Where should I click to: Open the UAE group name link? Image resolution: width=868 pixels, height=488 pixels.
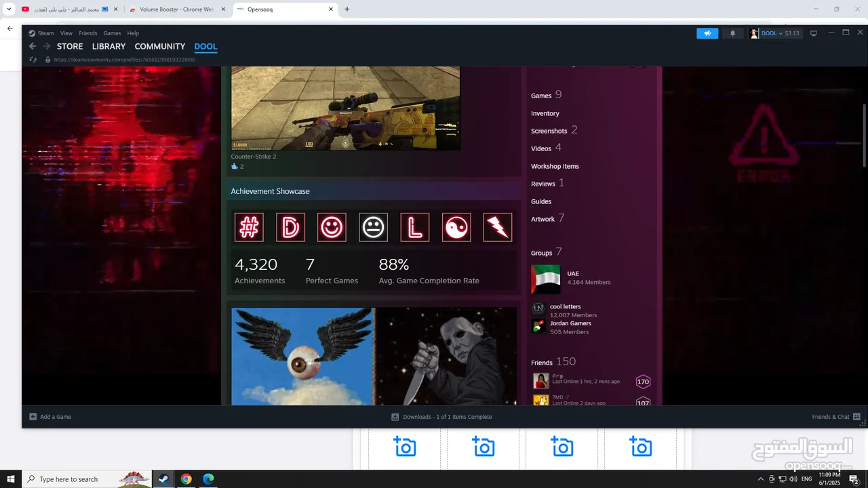click(573, 274)
